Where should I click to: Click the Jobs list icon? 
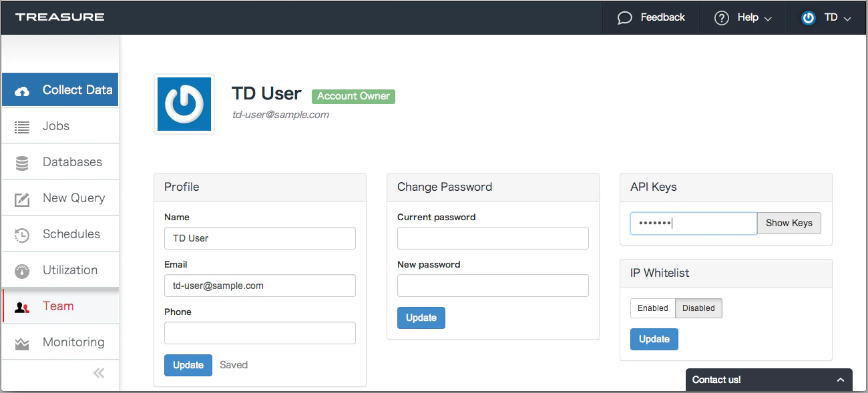point(22,127)
